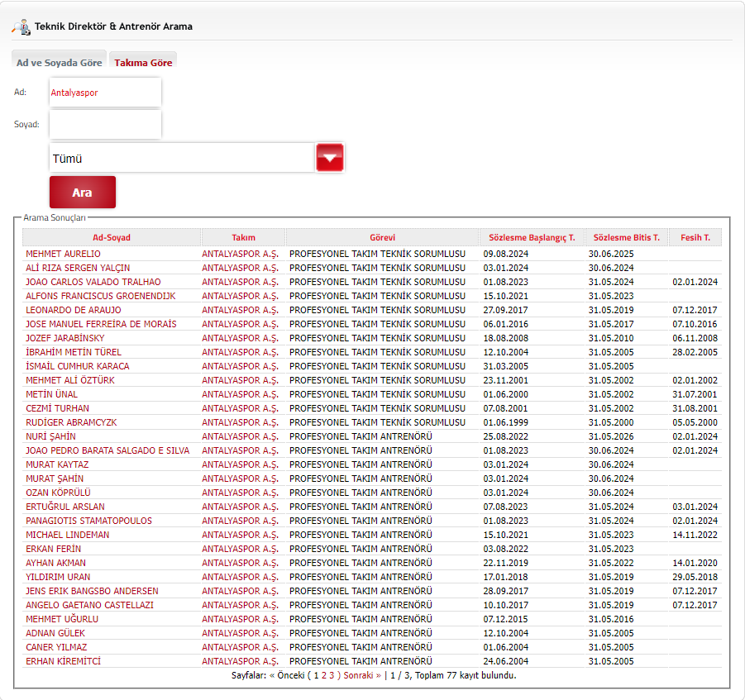The image size is (745, 700).
Task: Select the Takıma Göre tab
Action: point(143,63)
